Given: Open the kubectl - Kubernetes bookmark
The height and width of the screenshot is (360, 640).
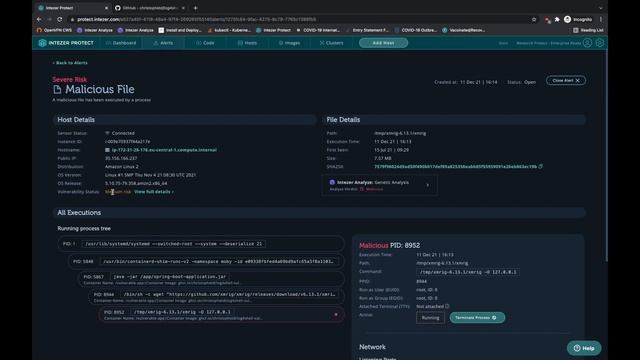Looking at the screenshot, I should point(229,30).
